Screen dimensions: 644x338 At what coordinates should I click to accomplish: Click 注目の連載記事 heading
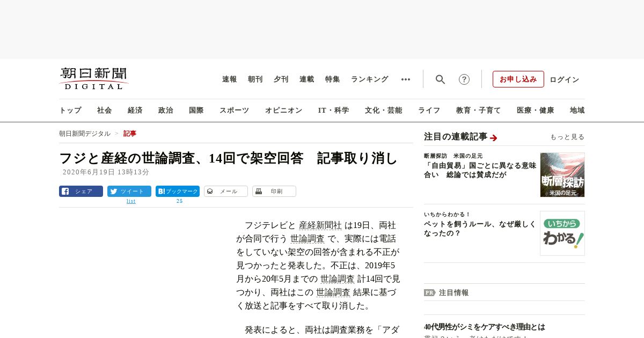click(x=456, y=137)
